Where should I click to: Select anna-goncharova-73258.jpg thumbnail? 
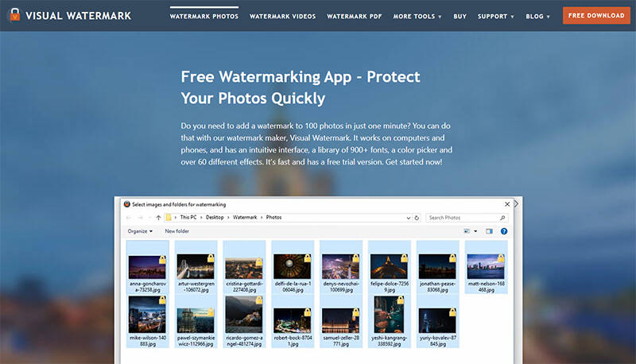coord(148,267)
